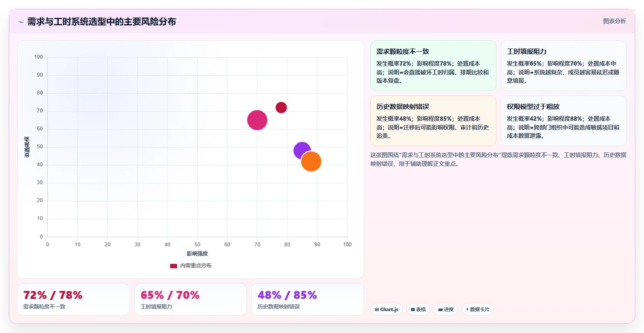This screenshot has width=644, height=333.
Task: Click the 影响强度 x-axis title
Action: 197,253
